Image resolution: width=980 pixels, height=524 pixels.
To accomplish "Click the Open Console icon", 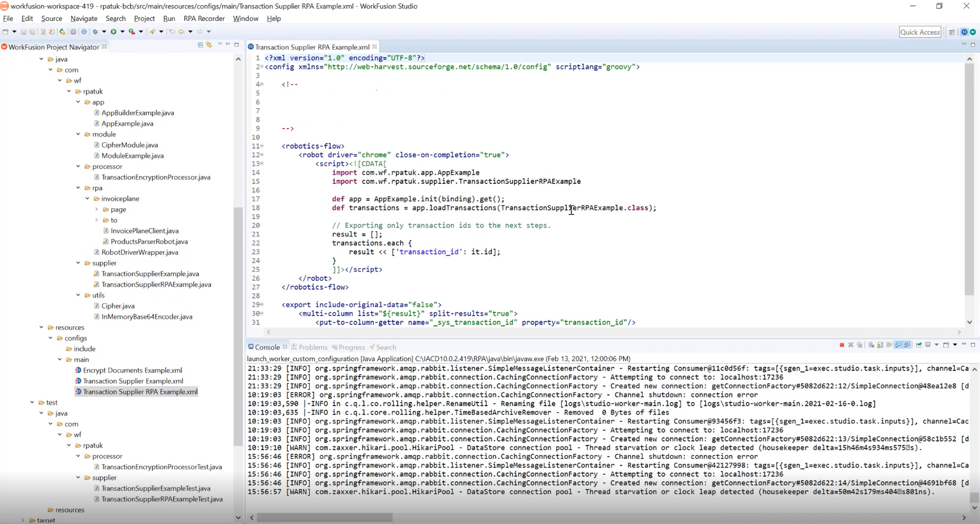I will pos(946,345).
